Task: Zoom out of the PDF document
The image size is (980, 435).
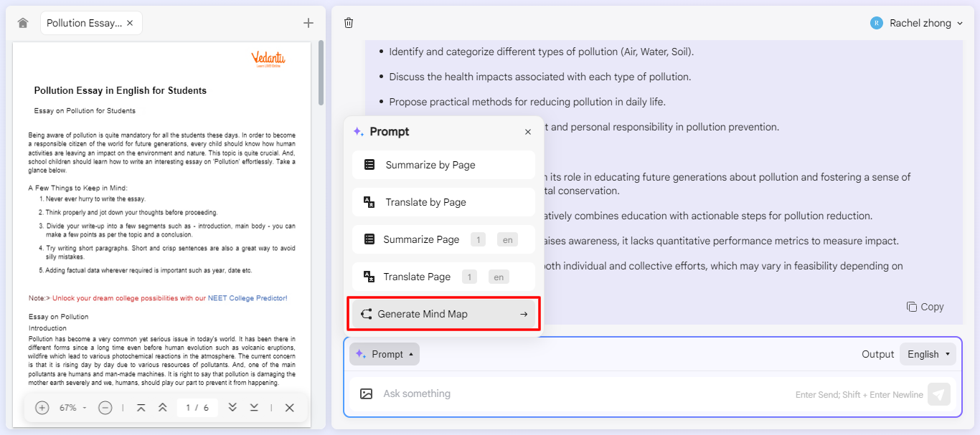Action: click(x=105, y=407)
